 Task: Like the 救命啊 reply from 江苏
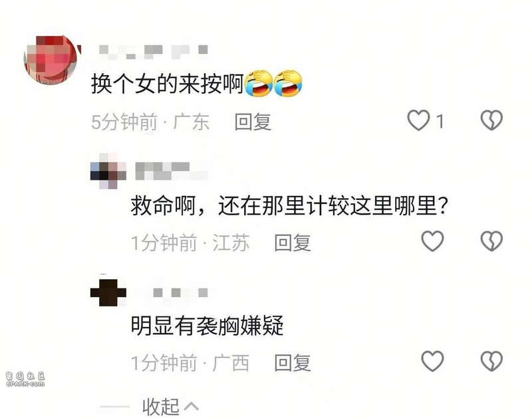pyautogui.click(x=432, y=241)
